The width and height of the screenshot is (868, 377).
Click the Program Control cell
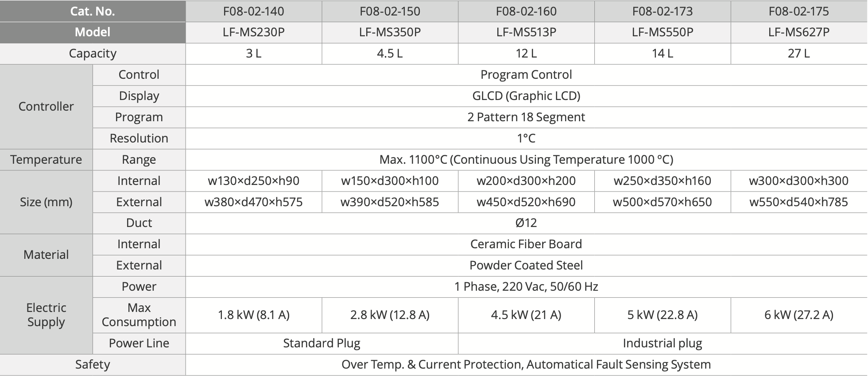tap(526, 75)
